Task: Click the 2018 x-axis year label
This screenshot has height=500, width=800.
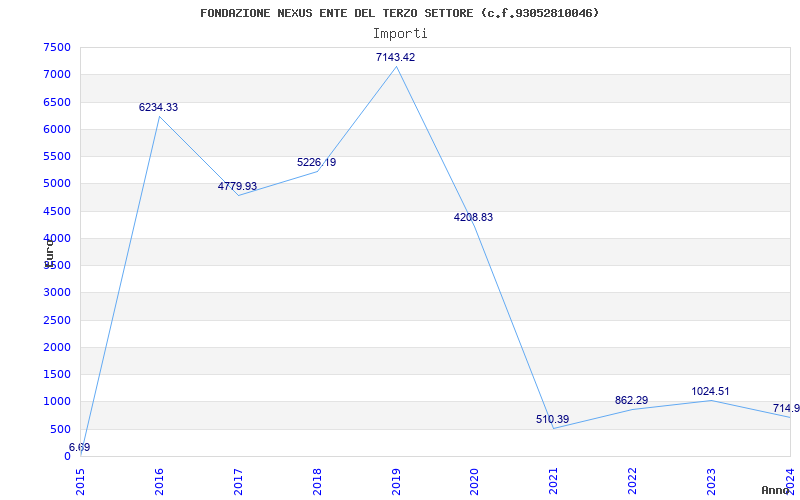Action: click(x=317, y=481)
